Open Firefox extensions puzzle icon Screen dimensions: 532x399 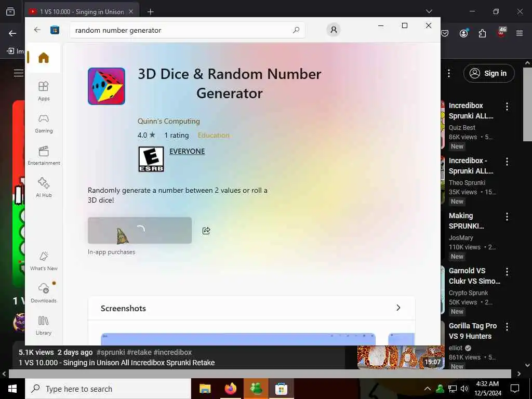pos(482,33)
